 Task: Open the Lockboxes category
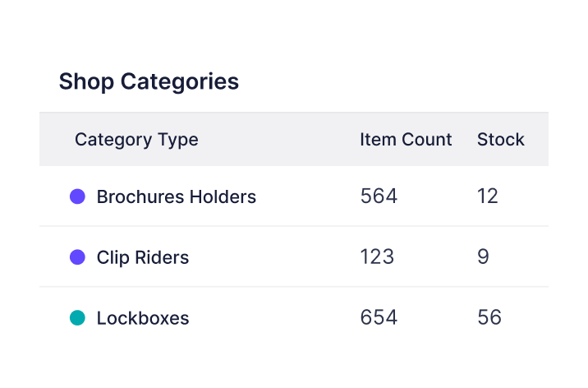[x=142, y=318]
